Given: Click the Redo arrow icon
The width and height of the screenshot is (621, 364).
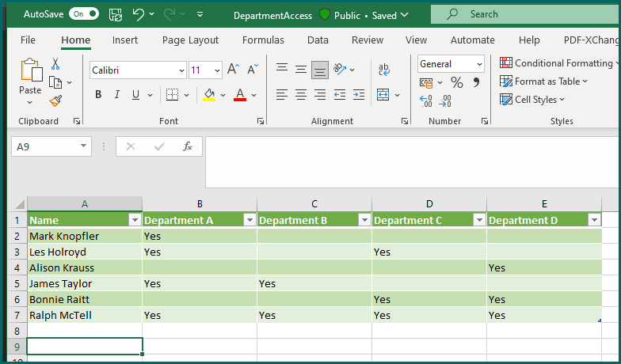Looking at the screenshot, I should pyautogui.click(x=170, y=14).
